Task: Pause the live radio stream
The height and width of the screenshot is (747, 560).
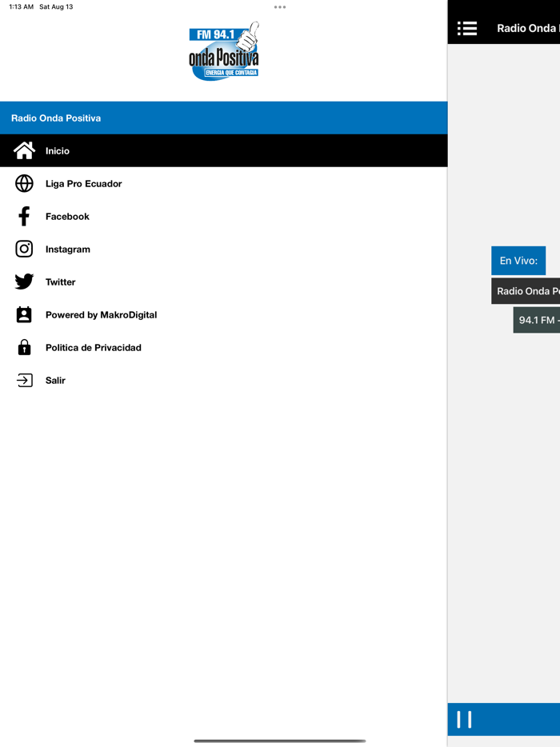Action: [x=464, y=719]
